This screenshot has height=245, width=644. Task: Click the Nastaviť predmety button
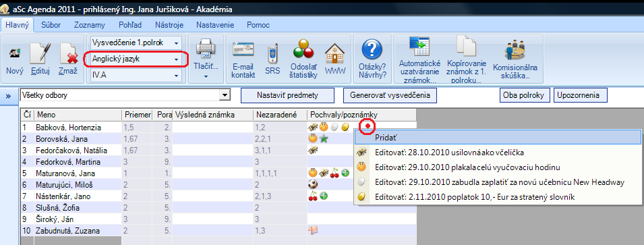(x=287, y=95)
